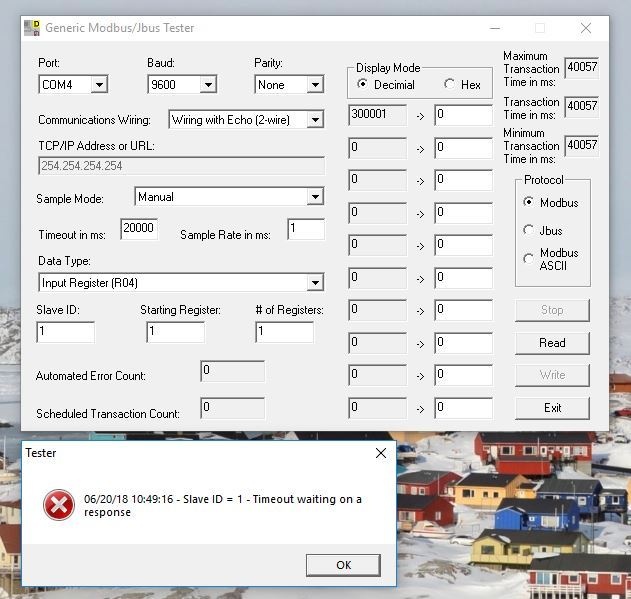Click the Minimum Transaction Time value
The height and width of the screenshot is (599, 631).
click(582, 146)
